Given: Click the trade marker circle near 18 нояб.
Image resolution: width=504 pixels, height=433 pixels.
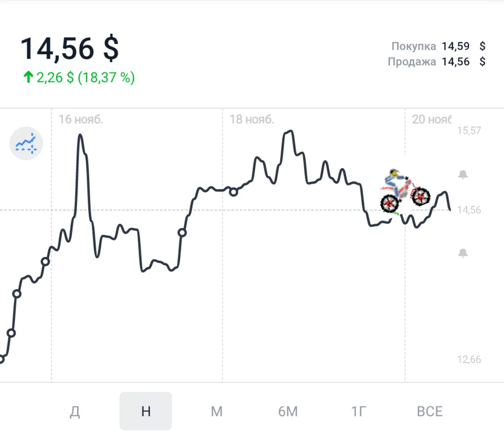Looking at the screenshot, I should 233,192.
